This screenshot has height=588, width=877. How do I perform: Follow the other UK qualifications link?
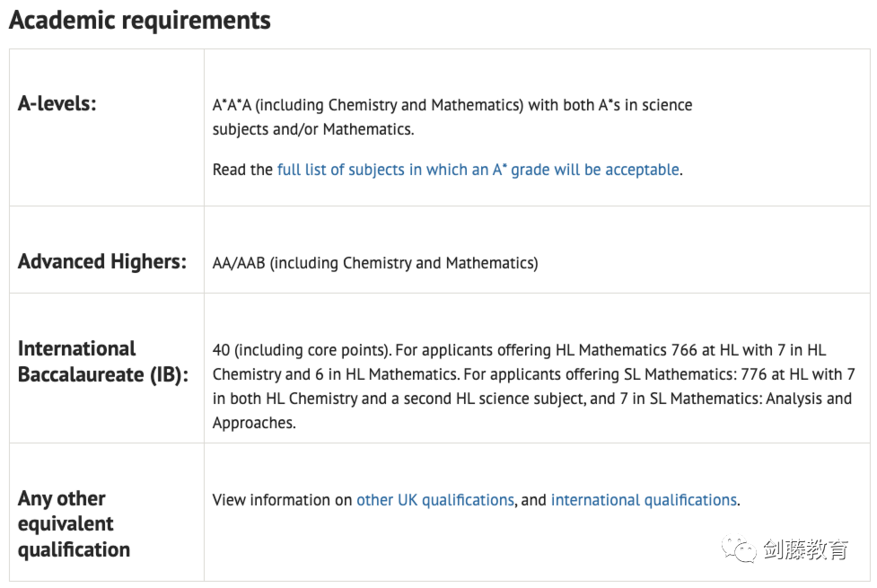point(435,500)
